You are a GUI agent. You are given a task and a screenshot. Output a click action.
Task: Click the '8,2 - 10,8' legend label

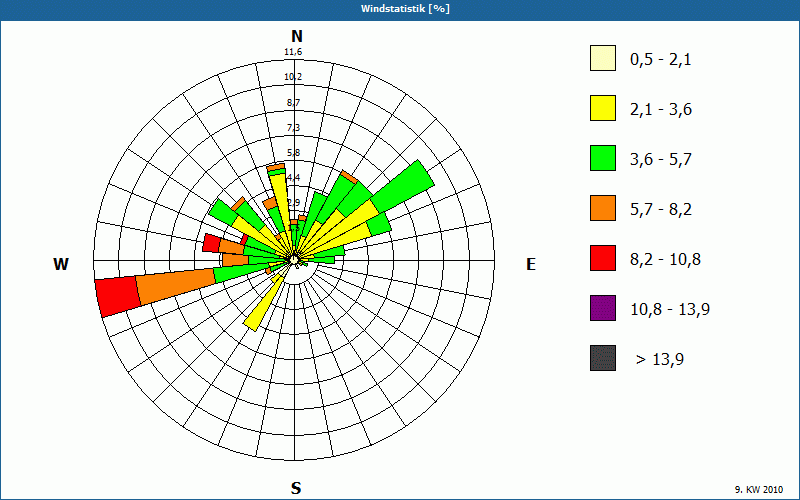coord(665,260)
